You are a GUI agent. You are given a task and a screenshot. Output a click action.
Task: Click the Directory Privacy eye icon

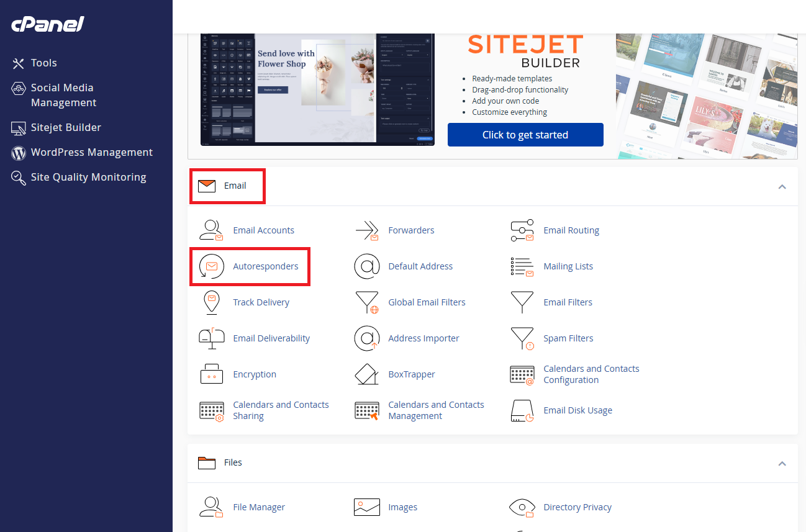click(522, 507)
